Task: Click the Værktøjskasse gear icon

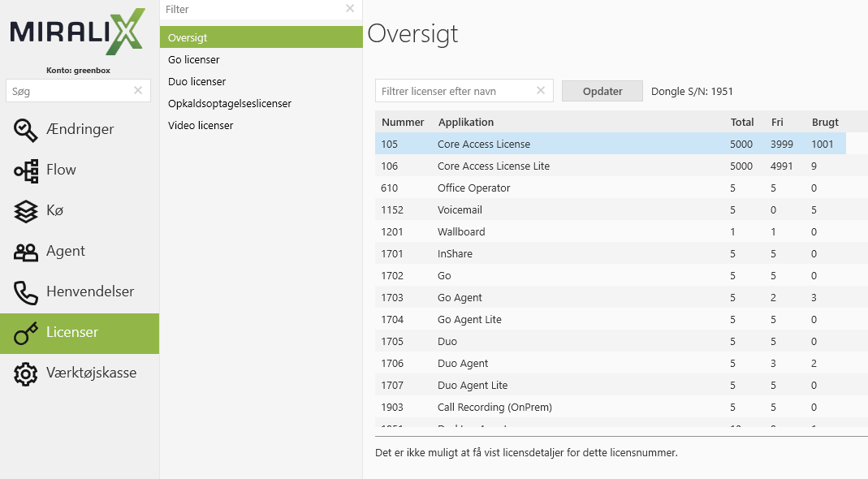Action: pos(25,373)
